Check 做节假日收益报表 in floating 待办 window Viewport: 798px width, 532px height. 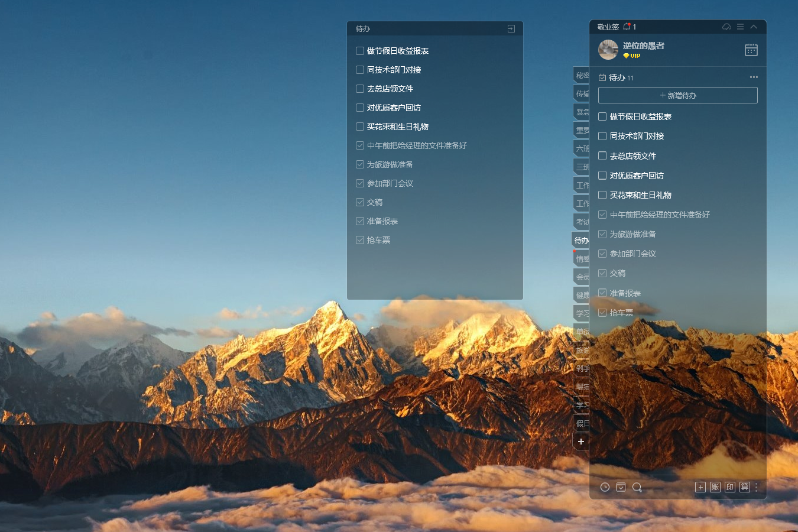click(x=360, y=51)
